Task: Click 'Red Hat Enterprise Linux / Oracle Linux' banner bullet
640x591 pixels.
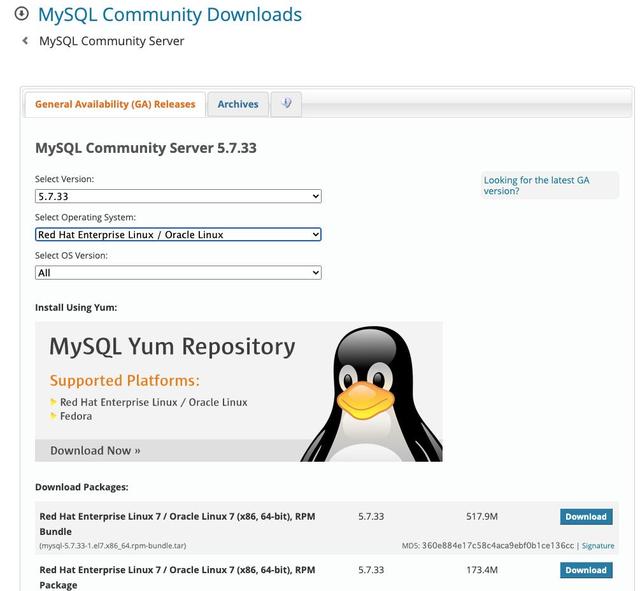Action: point(153,402)
